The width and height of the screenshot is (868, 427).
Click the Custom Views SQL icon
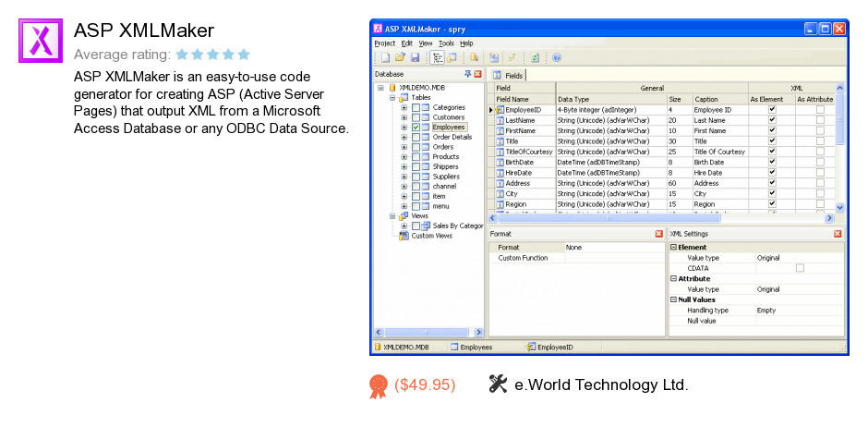tap(404, 236)
